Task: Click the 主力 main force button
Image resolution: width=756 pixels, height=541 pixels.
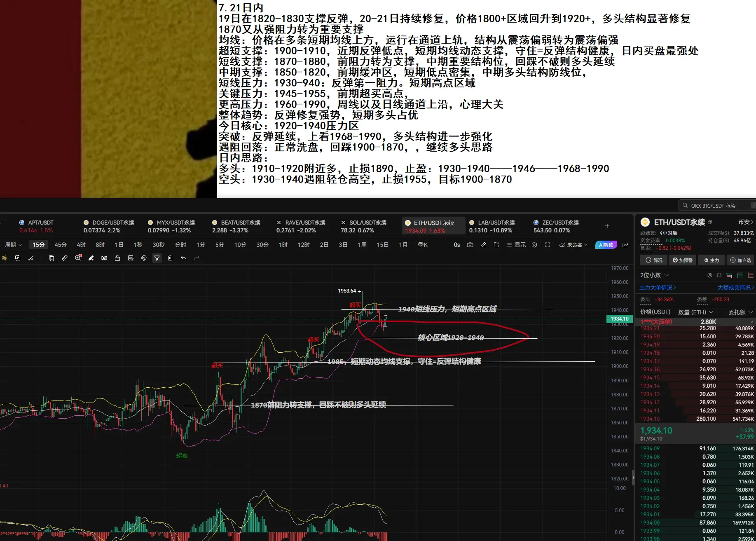Action: pos(712,260)
